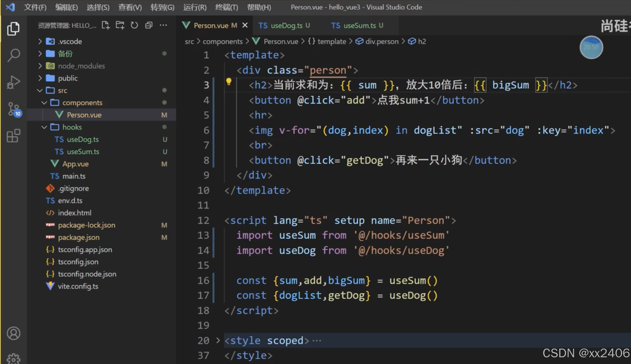Collapse all folders in explorer
The width and height of the screenshot is (631, 364).
click(x=149, y=25)
